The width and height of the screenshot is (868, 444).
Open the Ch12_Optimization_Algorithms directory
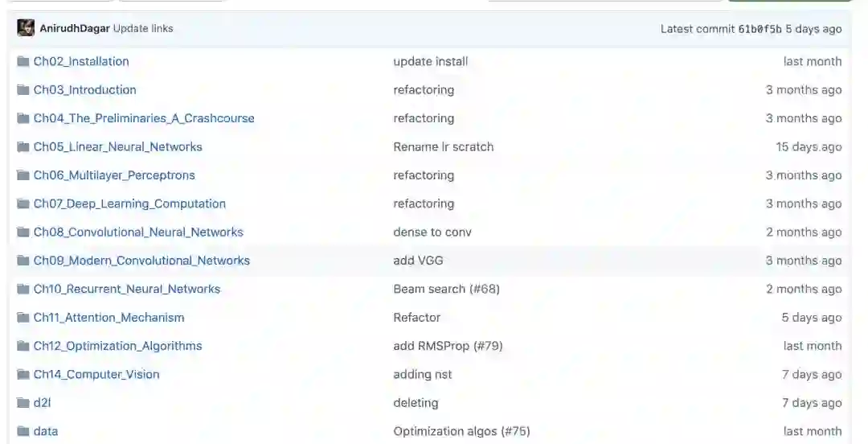pos(117,346)
